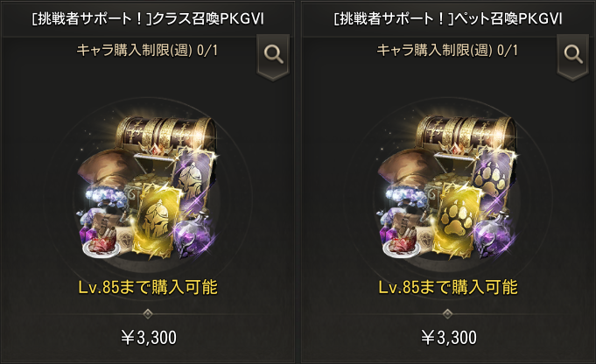Click the golden paw print card icon

point(457,220)
